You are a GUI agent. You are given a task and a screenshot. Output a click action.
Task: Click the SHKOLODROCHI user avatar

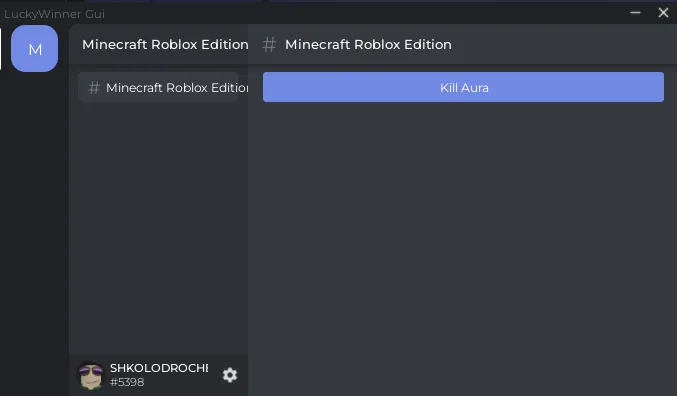click(x=91, y=375)
